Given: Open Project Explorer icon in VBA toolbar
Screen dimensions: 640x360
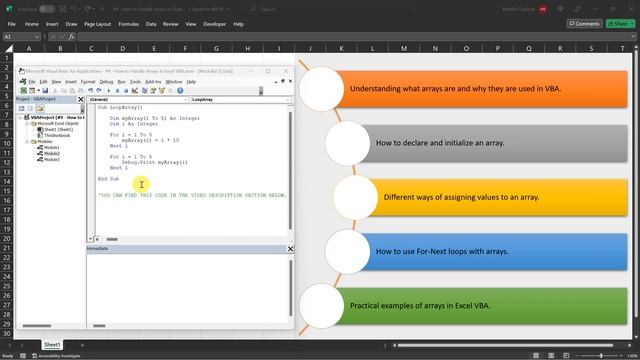Looking at the screenshot, I should [x=144, y=91].
